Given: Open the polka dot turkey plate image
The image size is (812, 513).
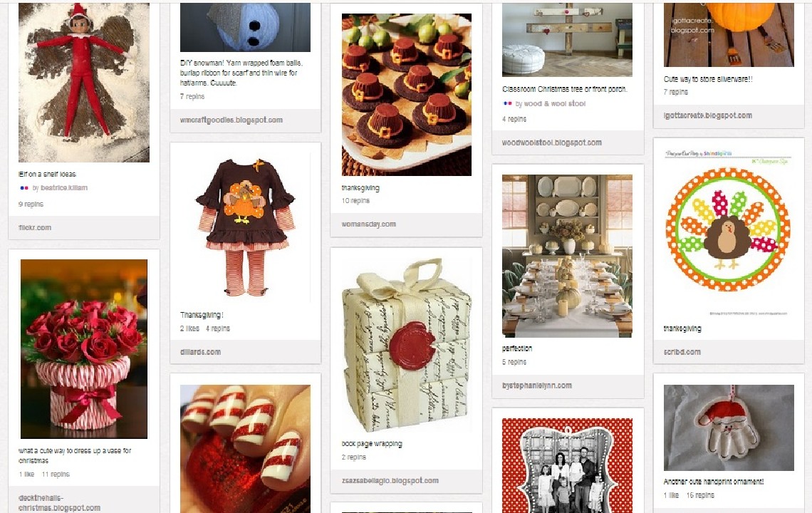Looking at the screenshot, I should 729,234.
